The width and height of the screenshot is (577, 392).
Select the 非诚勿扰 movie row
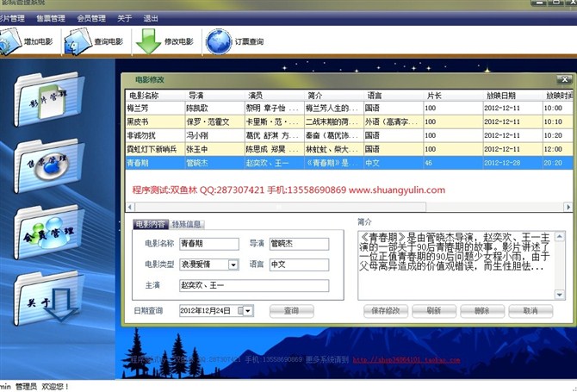click(349, 135)
